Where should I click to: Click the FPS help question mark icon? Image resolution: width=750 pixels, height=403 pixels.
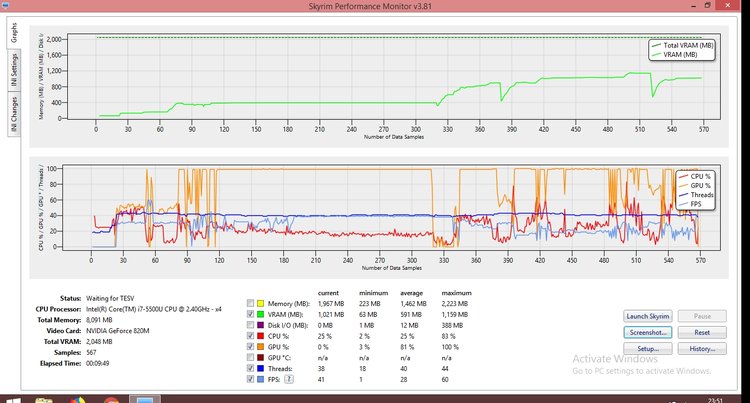pyautogui.click(x=288, y=379)
